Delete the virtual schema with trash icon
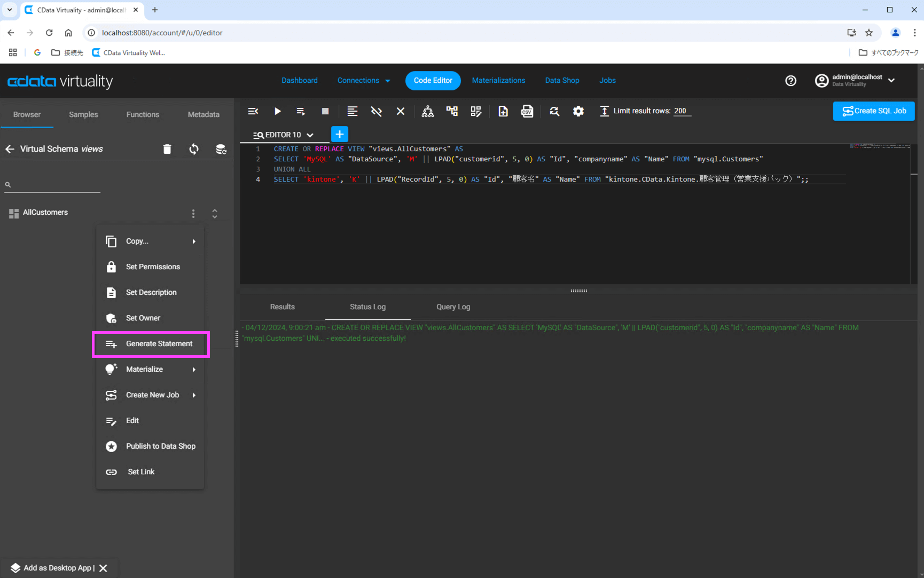924x578 pixels. (x=167, y=149)
